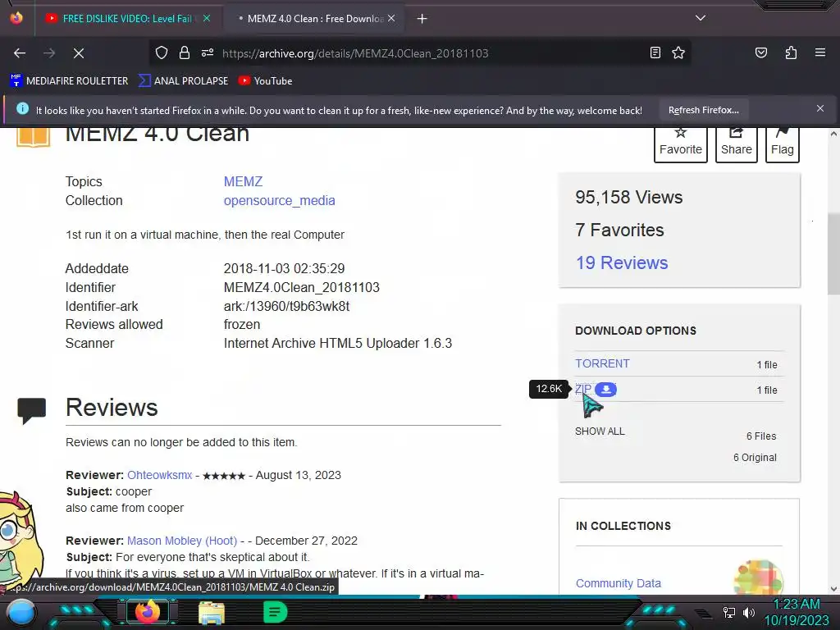Viewport: 840px width, 630px height.
Task: Click the Reviews speech bubble icon
Action: [x=32, y=410]
